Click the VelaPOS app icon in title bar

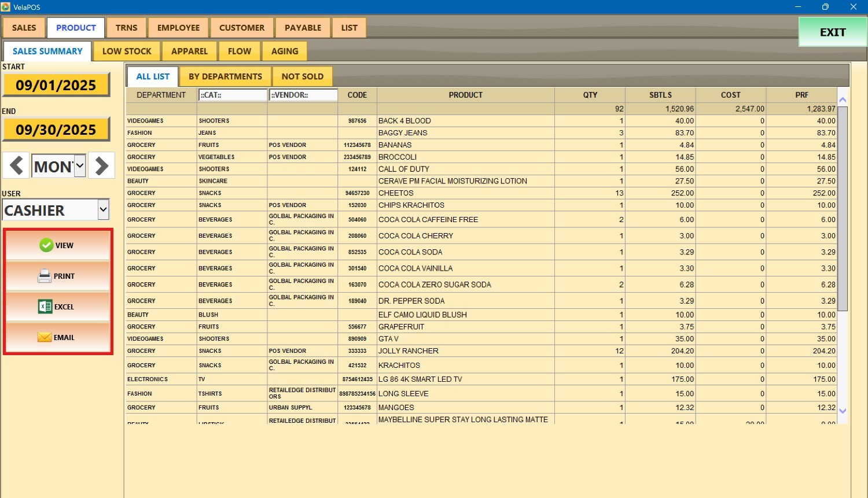[6, 7]
